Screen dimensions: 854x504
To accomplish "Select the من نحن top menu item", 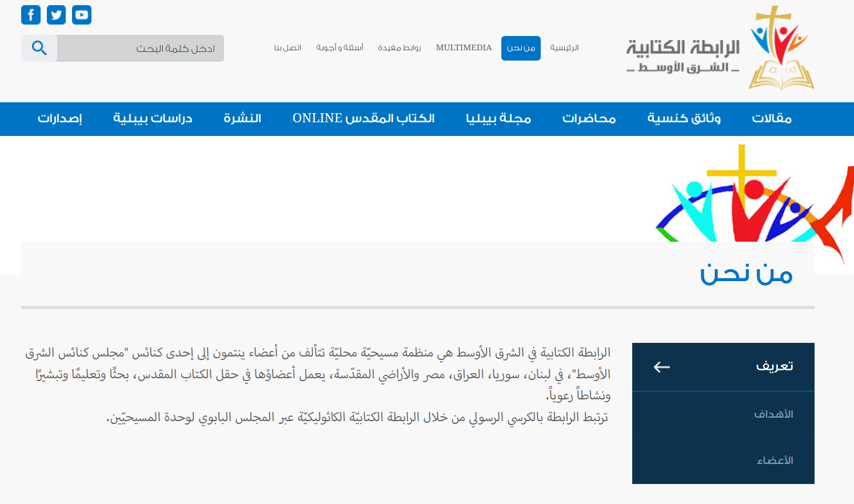I will [x=521, y=48].
